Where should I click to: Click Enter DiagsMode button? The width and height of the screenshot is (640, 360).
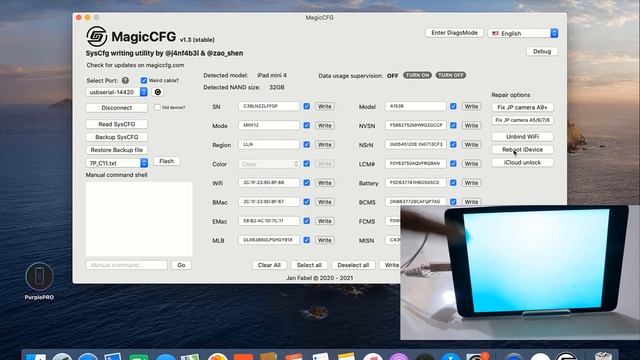pos(454,33)
